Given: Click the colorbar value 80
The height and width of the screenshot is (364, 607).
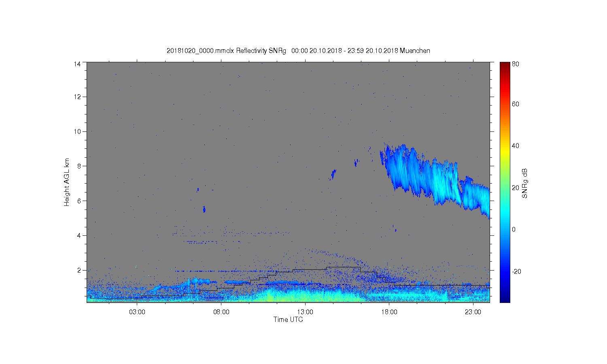Looking at the screenshot, I should (x=516, y=64).
